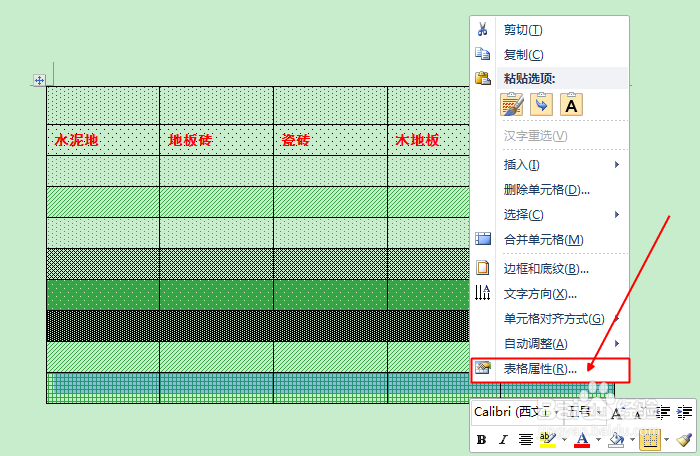Click the scissors Cut icon
Image resolution: width=700 pixels, height=456 pixels.
pos(482,29)
